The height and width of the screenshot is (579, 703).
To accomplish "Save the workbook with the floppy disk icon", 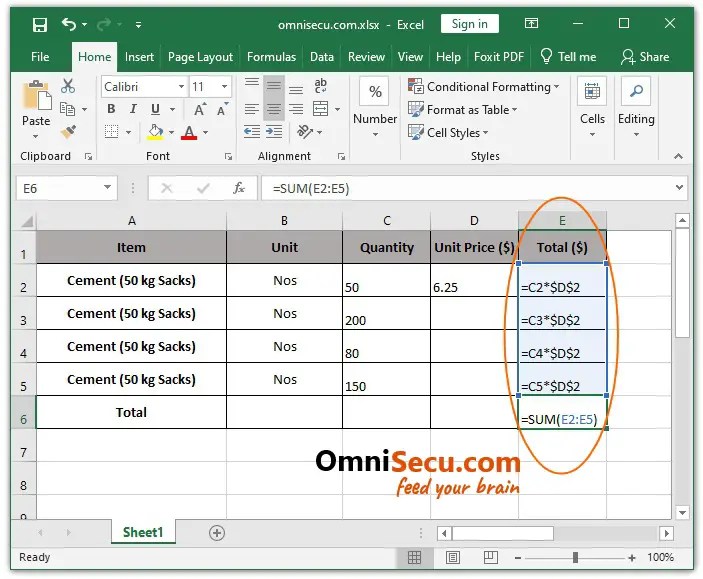I will (40, 25).
